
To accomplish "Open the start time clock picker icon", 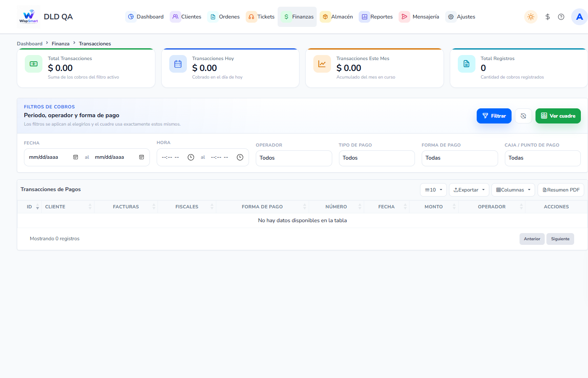I will (191, 157).
